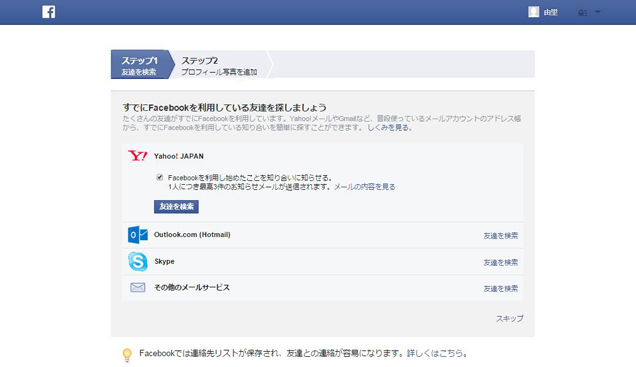This screenshot has height=367, width=636.
Task: Click the blue 友達を検索 button
Action: tap(176, 206)
